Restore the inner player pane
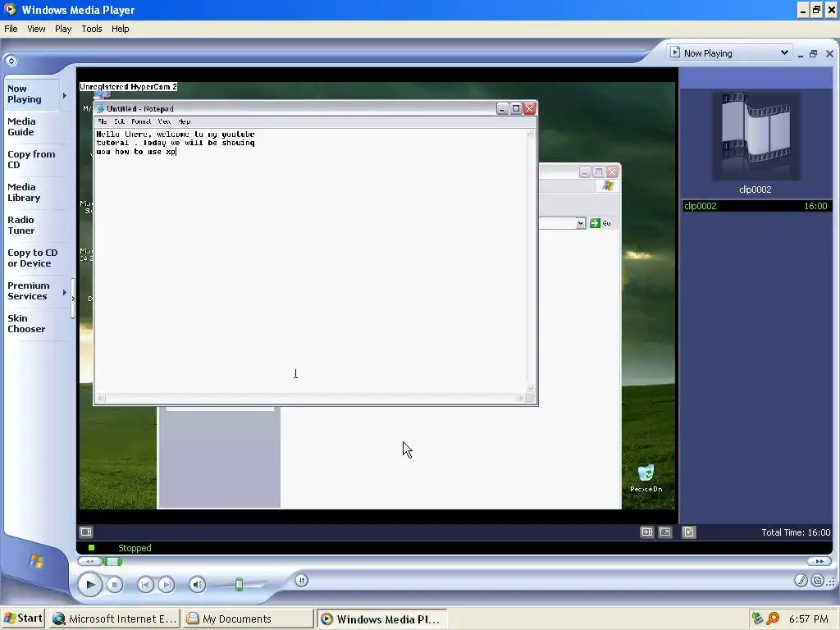This screenshot has width=840, height=630. [x=813, y=53]
